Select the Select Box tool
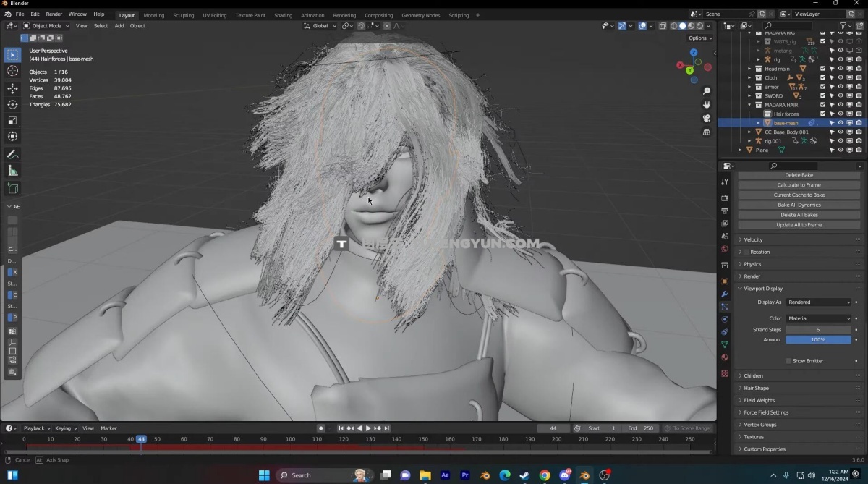Screen dimensions: 868x484 (12, 55)
